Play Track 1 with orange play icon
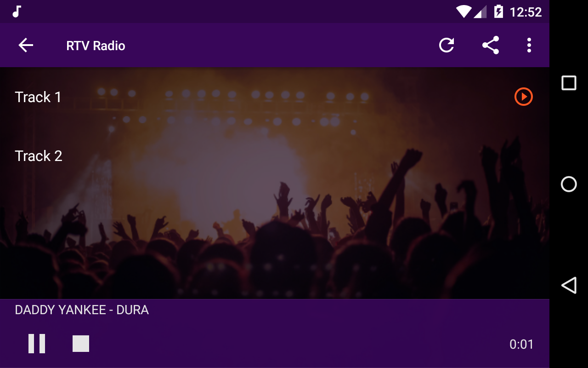Image resolution: width=588 pixels, height=368 pixels. pos(523,97)
